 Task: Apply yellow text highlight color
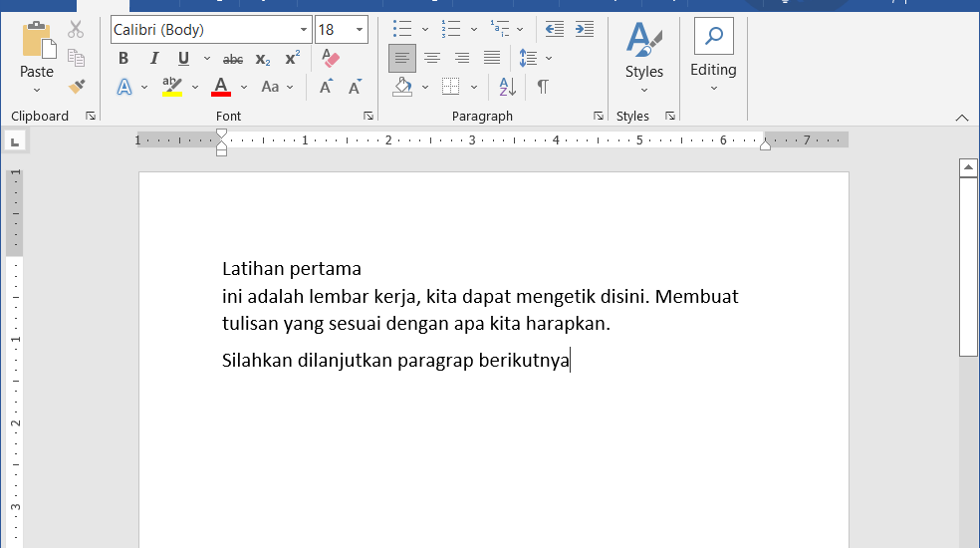click(172, 87)
